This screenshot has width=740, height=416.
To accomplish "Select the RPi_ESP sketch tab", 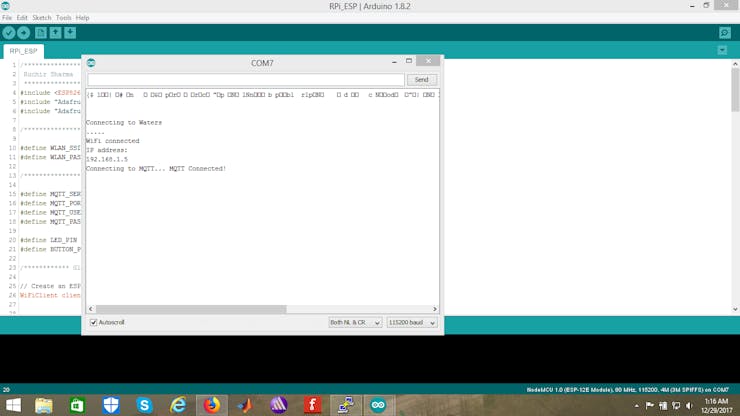I will click(23, 51).
